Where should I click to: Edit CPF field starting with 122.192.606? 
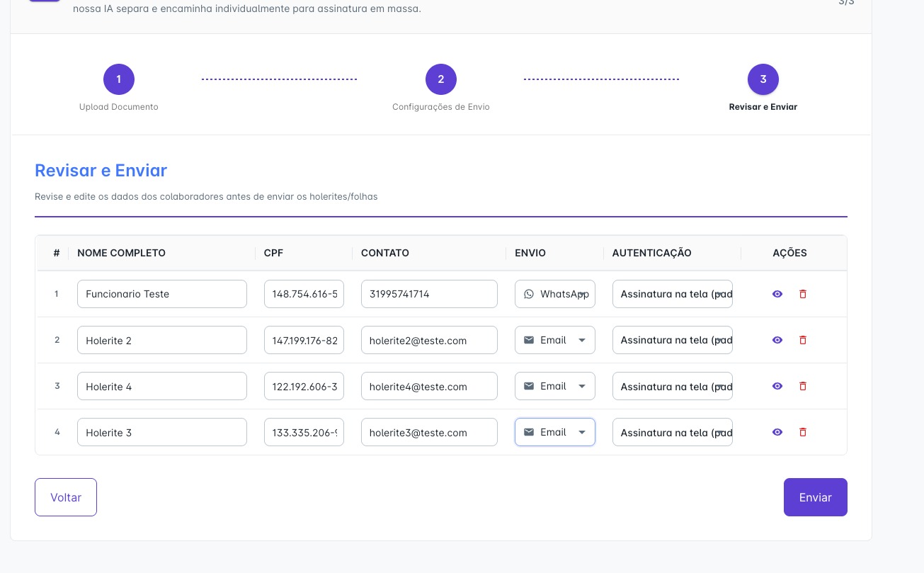coord(304,386)
